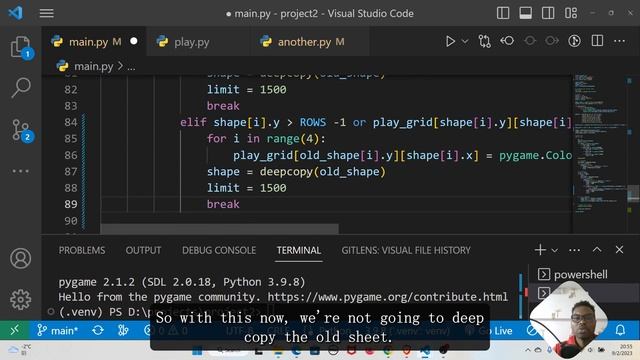640x360 pixels.
Task: Close the terminal panel
Action: pos(619,249)
